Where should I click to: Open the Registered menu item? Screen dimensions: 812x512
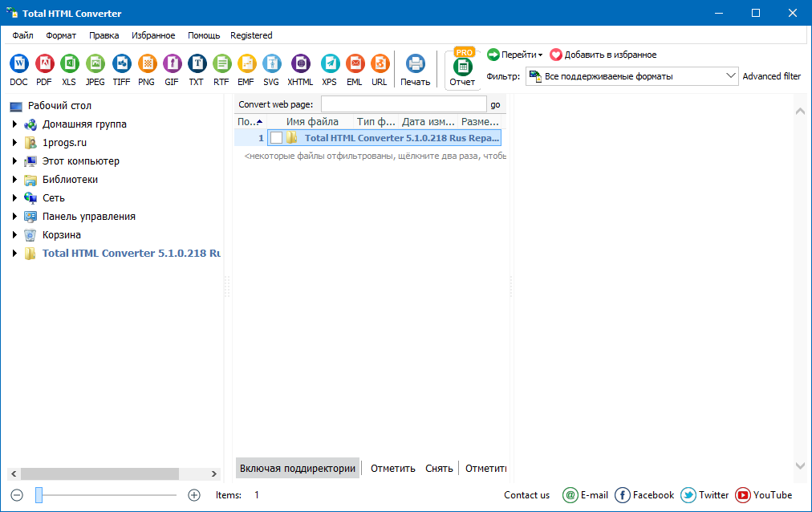[251, 35]
